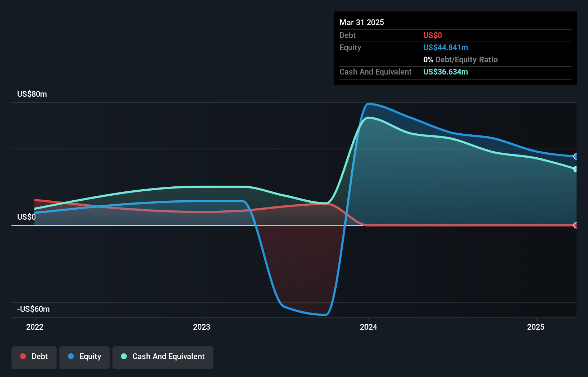This screenshot has width=588, height=377.
Task: Click the Cash And Equivalent tooltip row label
Action: [375, 72]
